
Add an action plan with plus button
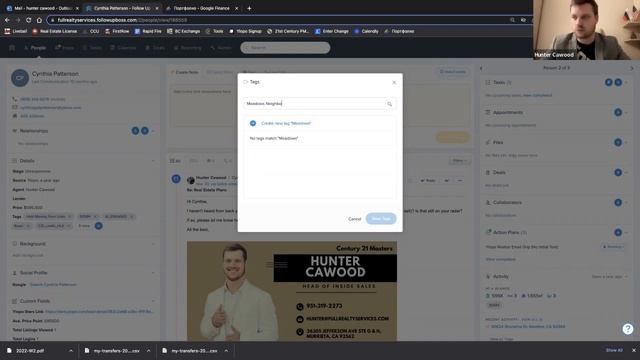[618, 232]
